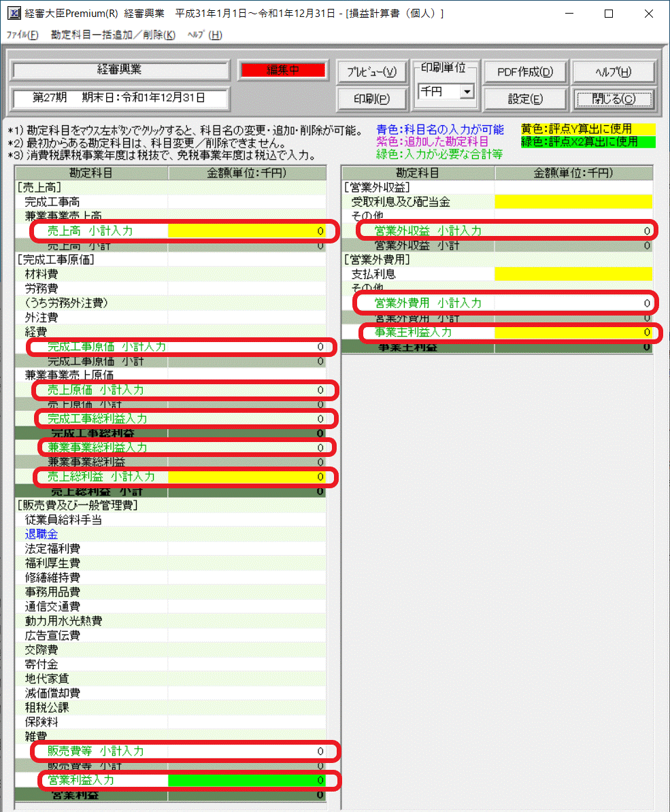The width and height of the screenshot is (670, 812).
Task: Select 売上高 小計入力 amount cell
Action: point(247,231)
